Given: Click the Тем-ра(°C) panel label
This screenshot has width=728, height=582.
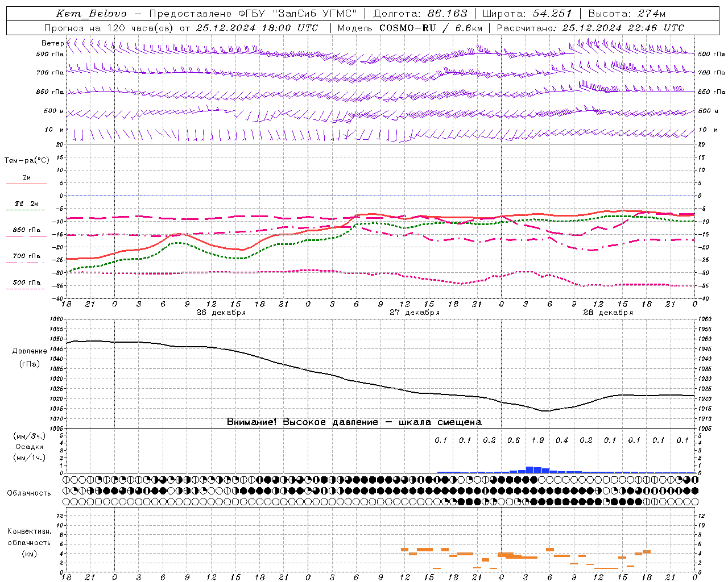Looking at the screenshot, I should (27, 160).
